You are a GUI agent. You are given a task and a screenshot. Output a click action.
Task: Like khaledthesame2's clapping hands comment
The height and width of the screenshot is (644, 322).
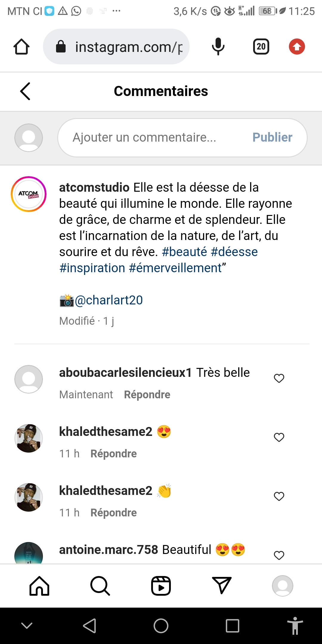[279, 496]
